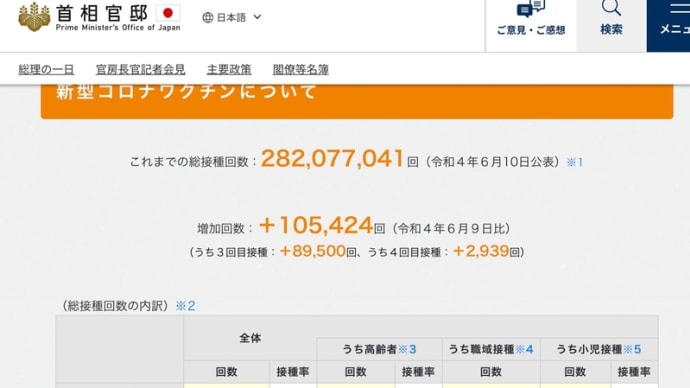The image size is (690, 388).
Task: Open 官房長官記者会見 nav link
Action: (x=140, y=70)
